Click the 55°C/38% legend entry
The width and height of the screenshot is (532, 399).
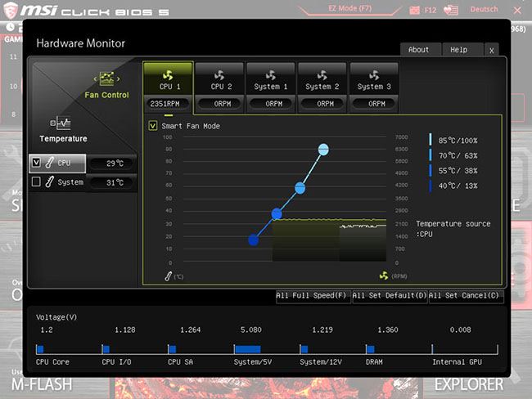[453, 171]
